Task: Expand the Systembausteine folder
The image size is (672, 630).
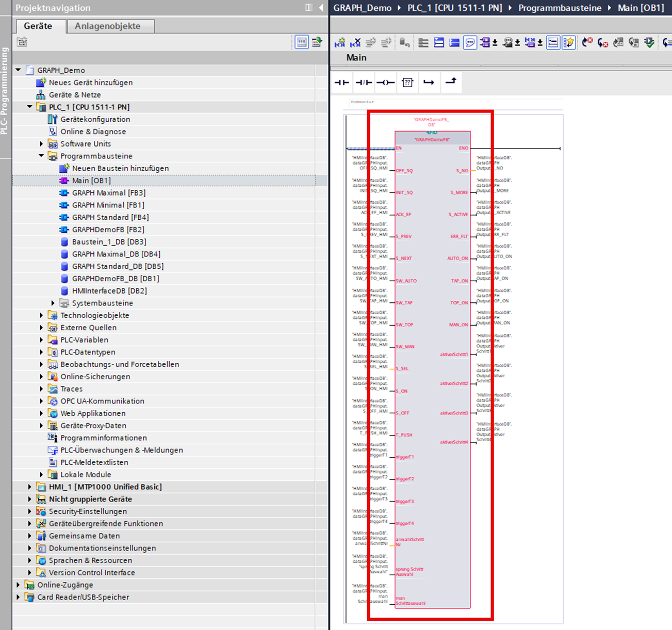Action: point(53,303)
